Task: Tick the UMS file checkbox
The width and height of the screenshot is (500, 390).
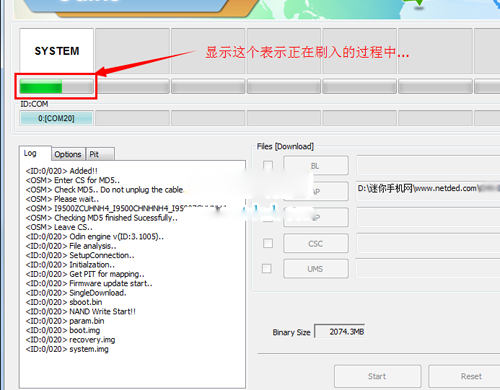Action: coord(267,268)
